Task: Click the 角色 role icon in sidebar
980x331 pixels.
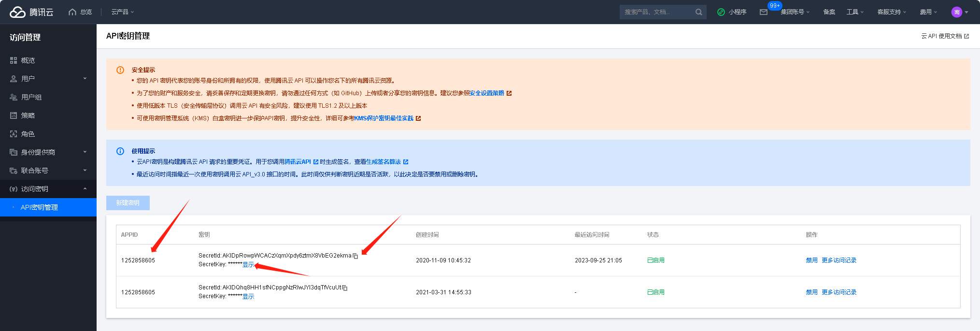Action: point(14,134)
